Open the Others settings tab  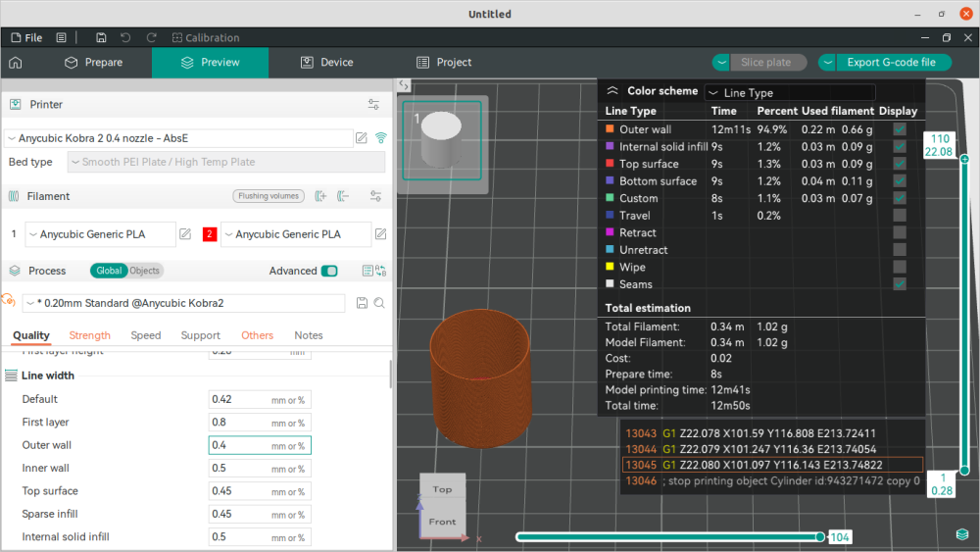(257, 335)
